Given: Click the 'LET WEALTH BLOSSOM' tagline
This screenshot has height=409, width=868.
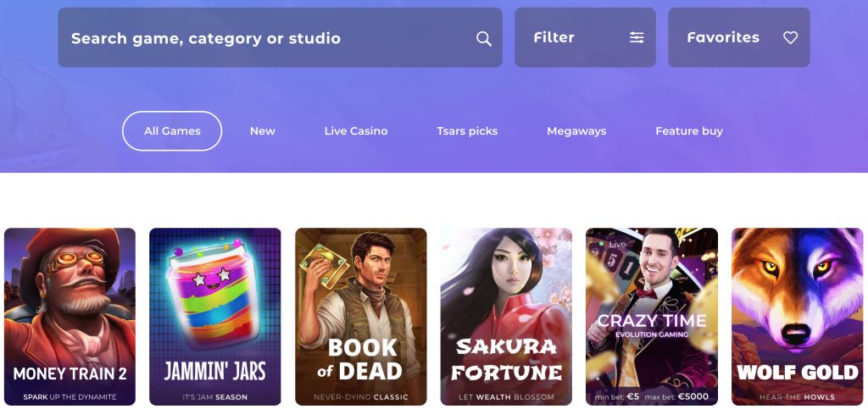Looking at the screenshot, I should point(507,397).
